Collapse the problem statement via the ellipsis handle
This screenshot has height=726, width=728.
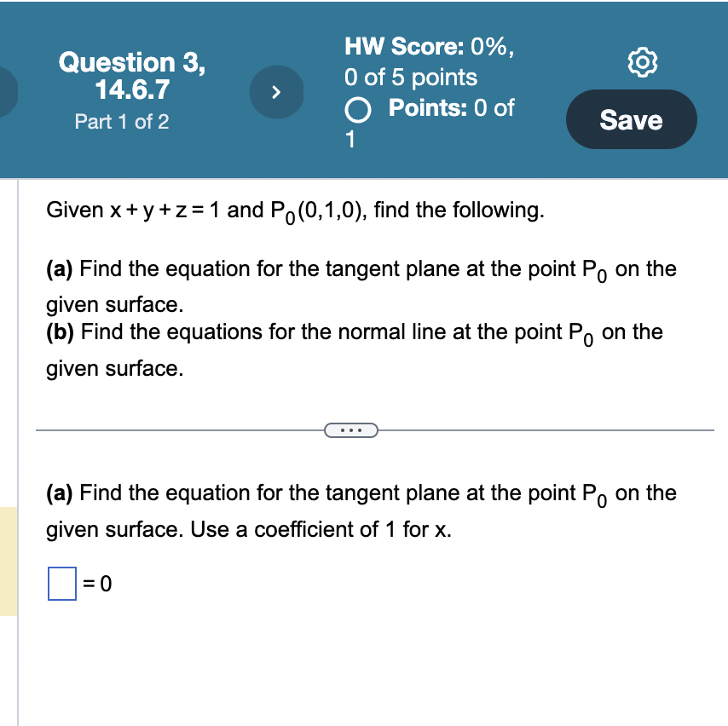[x=351, y=429]
